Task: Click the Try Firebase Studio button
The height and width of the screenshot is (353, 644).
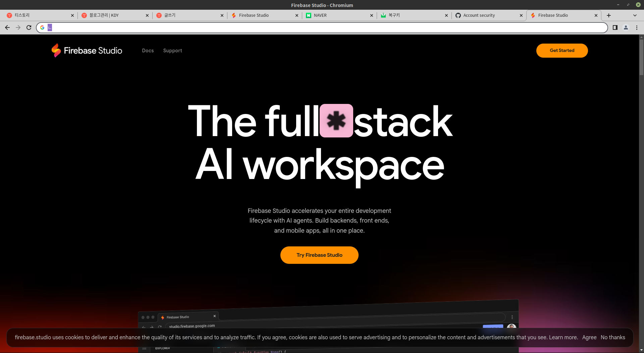Action: [x=319, y=255]
